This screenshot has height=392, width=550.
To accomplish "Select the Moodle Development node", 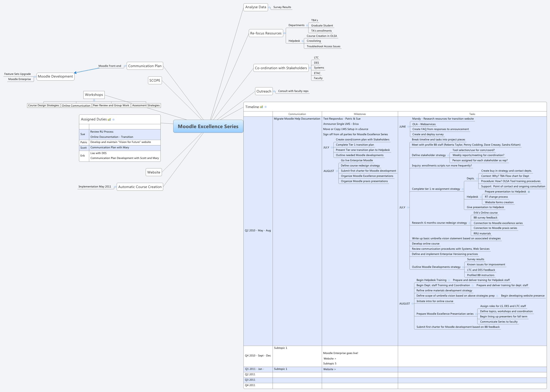I will tap(55, 76).
